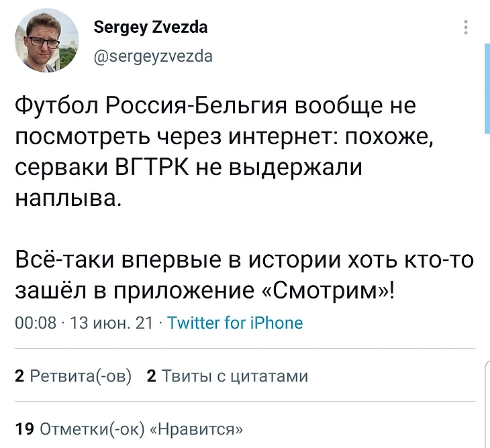Open the Sergey Zvezda display name link

pos(150,27)
